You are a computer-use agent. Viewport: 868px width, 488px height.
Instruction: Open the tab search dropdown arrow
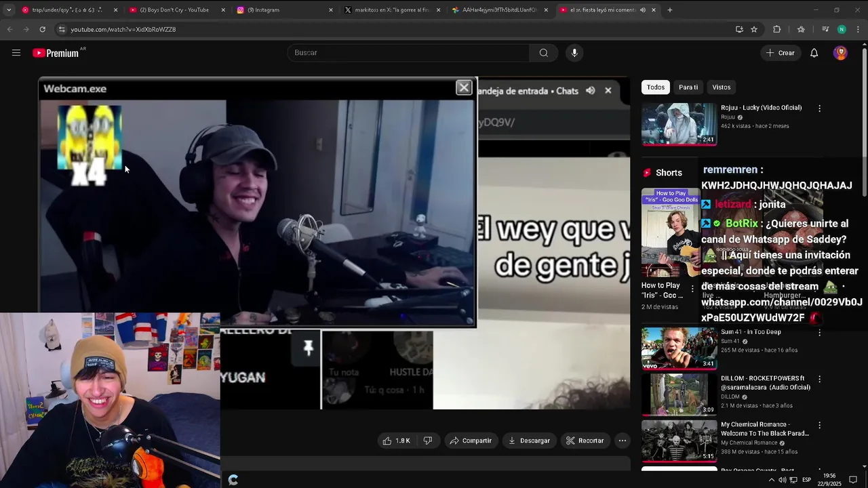pos(8,10)
